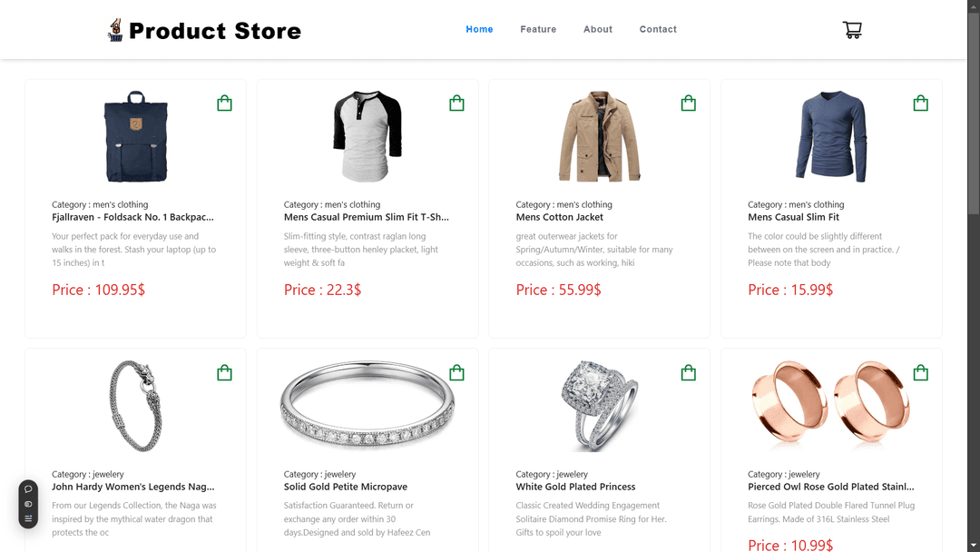
Task: Open the Contact page link
Action: click(x=658, y=29)
